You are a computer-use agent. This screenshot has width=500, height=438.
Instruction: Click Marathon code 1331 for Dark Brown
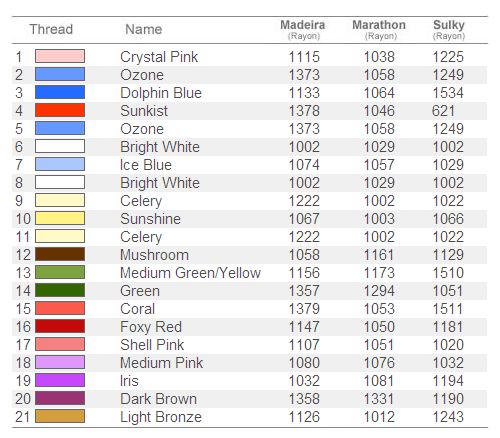point(379,399)
